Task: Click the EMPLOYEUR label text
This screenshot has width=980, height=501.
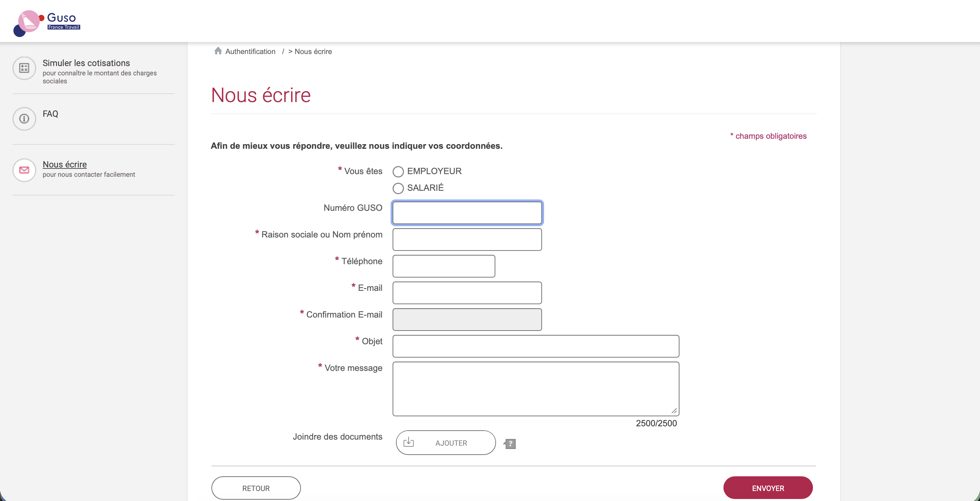Action: click(434, 171)
